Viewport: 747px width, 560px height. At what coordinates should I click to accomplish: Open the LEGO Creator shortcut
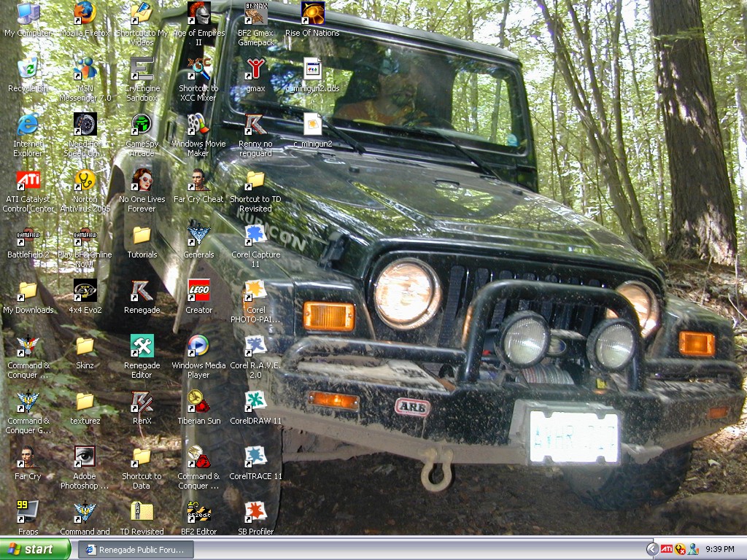tap(198, 291)
